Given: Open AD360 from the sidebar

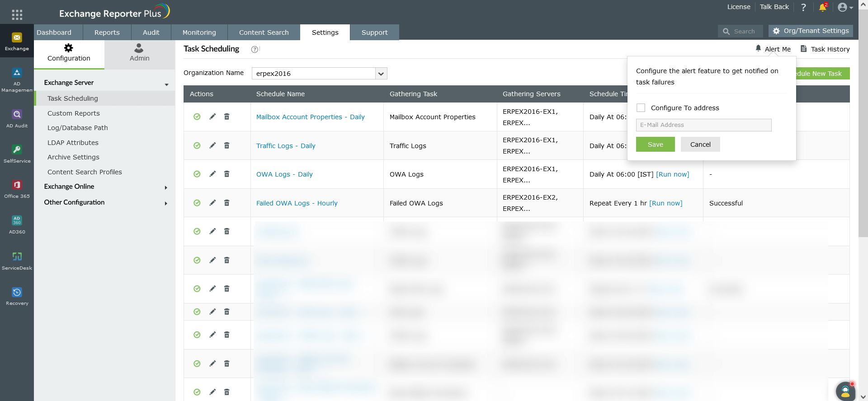Looking at the screenshot, I should click(x=17, y=225).
